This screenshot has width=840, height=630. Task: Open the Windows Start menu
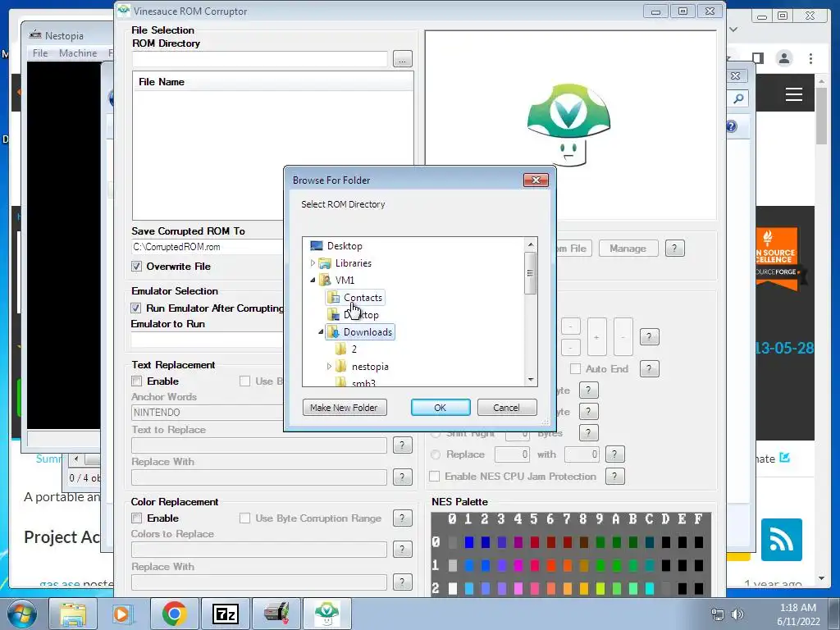(x=22, y=614)
